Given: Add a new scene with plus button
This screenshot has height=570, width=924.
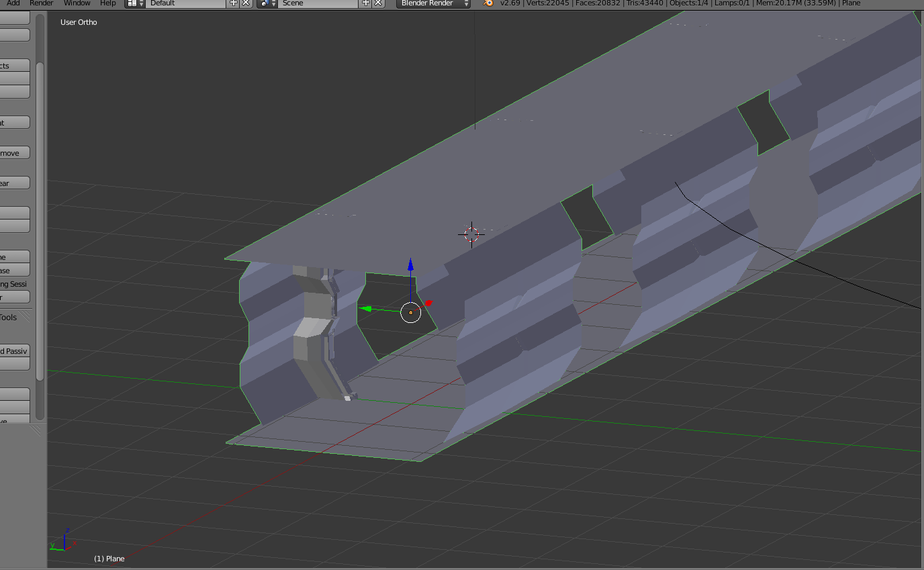Looking at the screenshot, I should [x=365, y=3].
